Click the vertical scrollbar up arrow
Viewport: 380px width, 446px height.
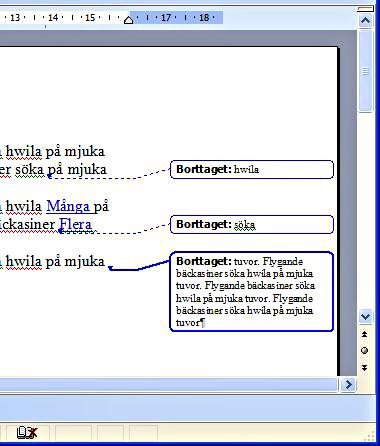pyautogui.click(x=365, y=21)
